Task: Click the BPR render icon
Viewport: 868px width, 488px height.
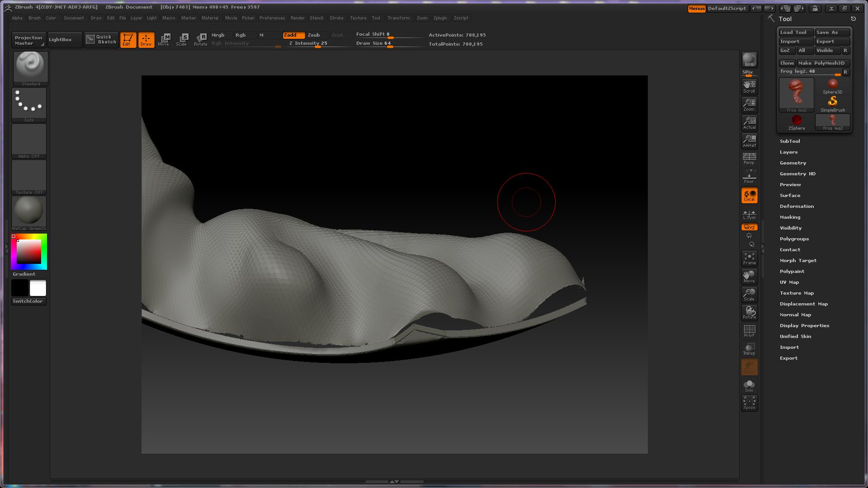Action: [x=749, y=60]
